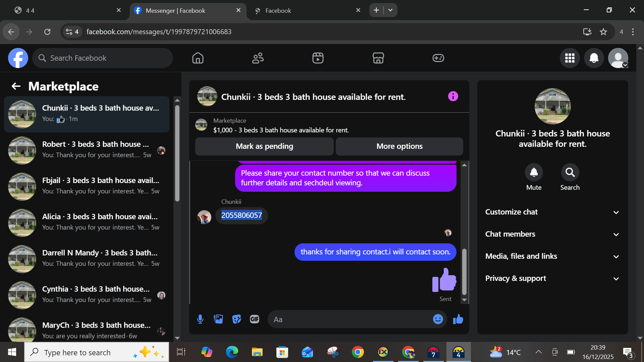The width and height of the screenshot is (644, 362).
Task: Record a voice clip with microphone icon
Action: click(x=200, y=319)
